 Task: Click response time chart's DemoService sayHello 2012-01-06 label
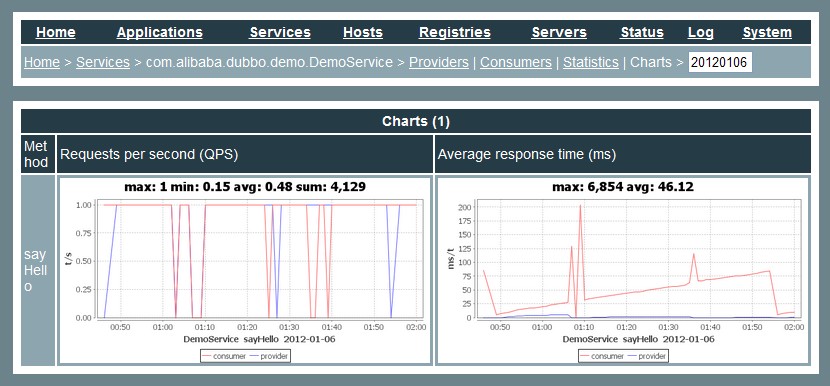point(638,339)
